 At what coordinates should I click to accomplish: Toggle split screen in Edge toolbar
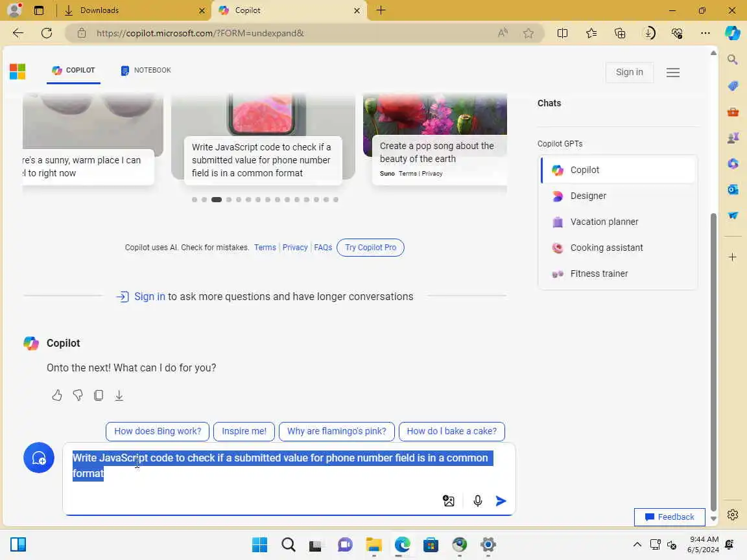562,33
